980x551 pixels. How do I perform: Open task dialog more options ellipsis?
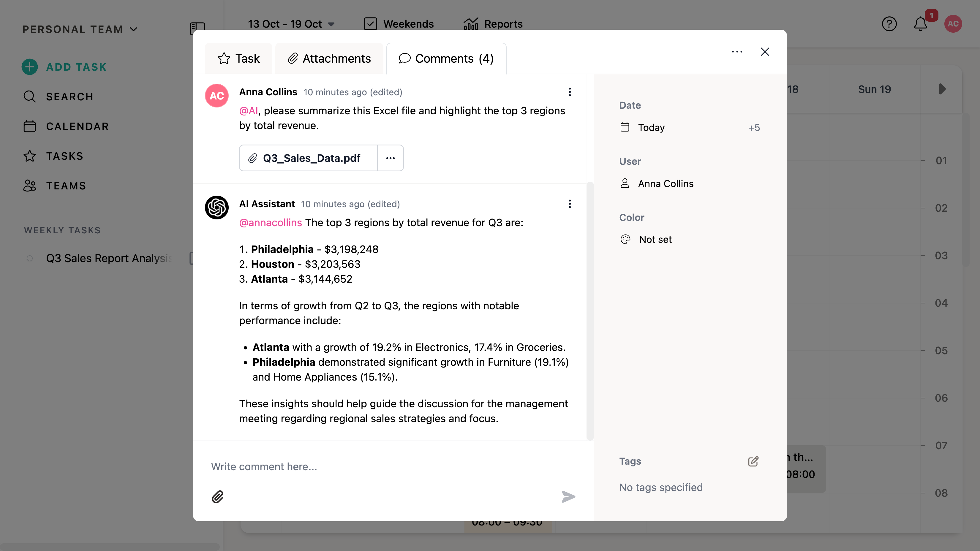pyautogui.click(x=737, y=52)
